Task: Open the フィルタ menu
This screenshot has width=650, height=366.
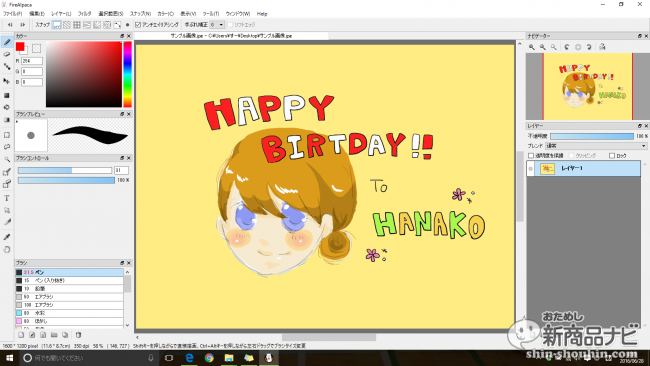Action: click(x=84, y=14)
